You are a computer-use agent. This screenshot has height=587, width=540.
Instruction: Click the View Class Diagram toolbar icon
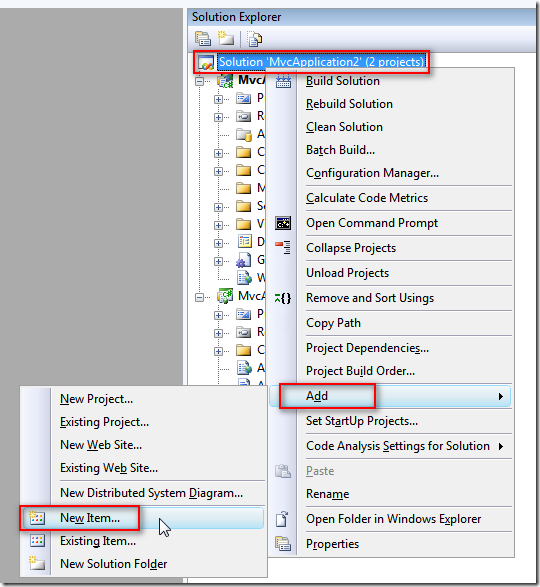pyautogui.click(x=255, y=39)
